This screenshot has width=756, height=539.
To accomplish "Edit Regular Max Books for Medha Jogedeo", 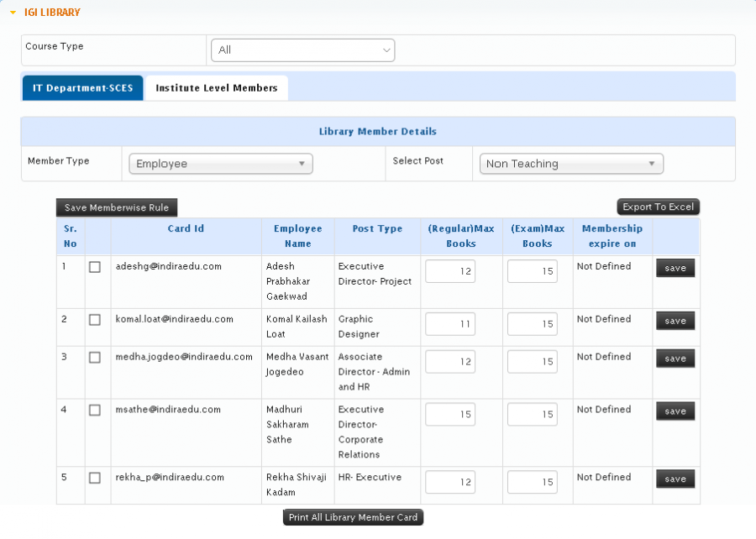I will 450,362.
